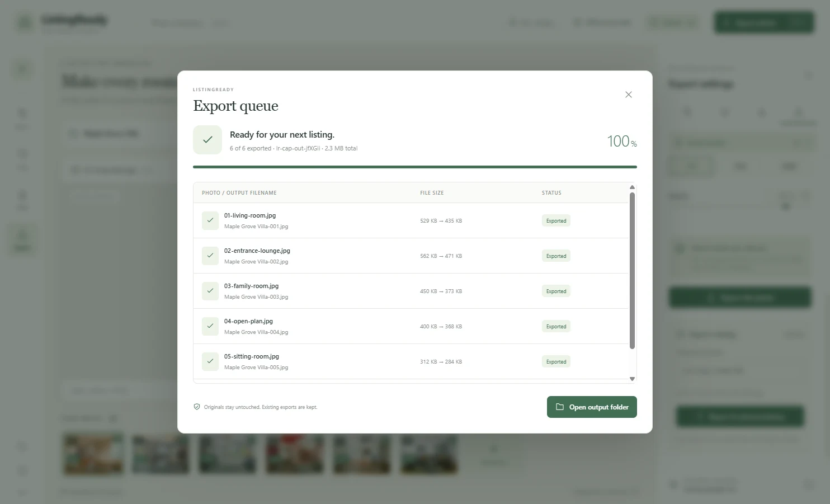This screenshot has height=504, width=830.
Task: Click the source name Maple Grove Villa-003.jpg
Action: point(256,297)
